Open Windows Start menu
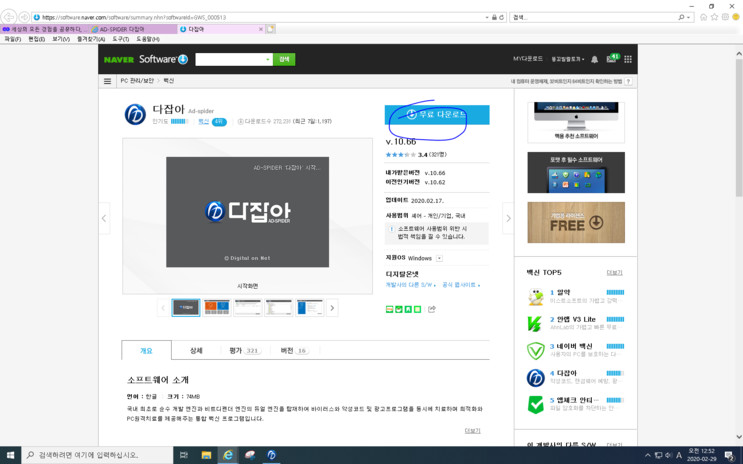743x464 pixels. tap(10, 455)
